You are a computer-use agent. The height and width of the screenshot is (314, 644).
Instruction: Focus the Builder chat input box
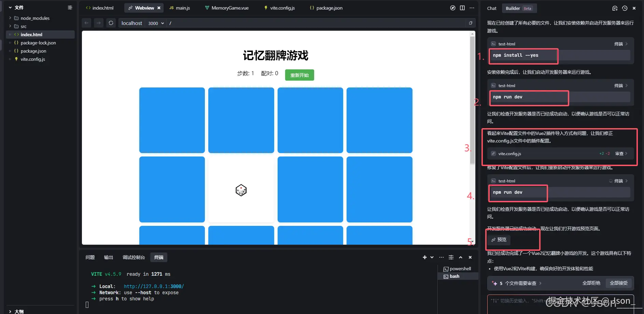pyautogui.click(x=560, y=304)
